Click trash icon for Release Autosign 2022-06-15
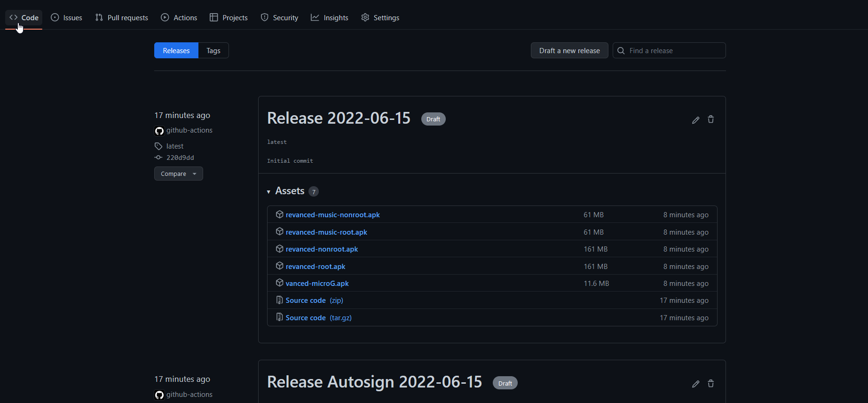This screenshot has height=403, width=868. pos(711,383)
